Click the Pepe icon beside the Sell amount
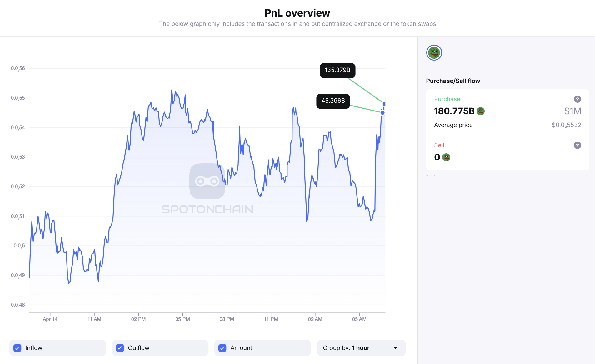The height and width of the screenshot is (364, 595). (446, 157)
